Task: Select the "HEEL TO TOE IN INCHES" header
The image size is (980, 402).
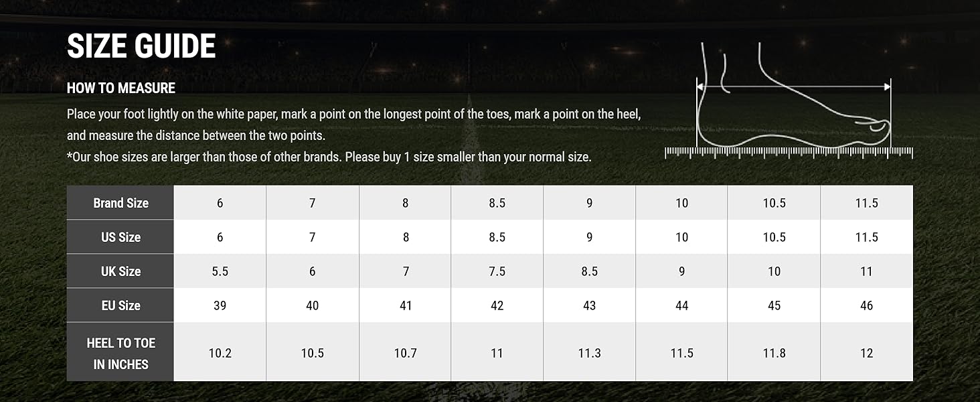Action: coord(120,353)
